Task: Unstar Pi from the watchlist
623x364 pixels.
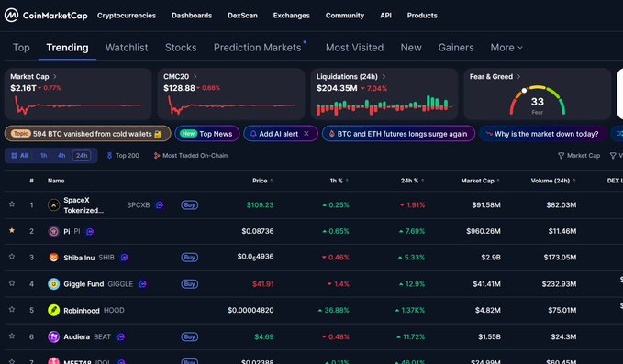Action: [12, 230]
